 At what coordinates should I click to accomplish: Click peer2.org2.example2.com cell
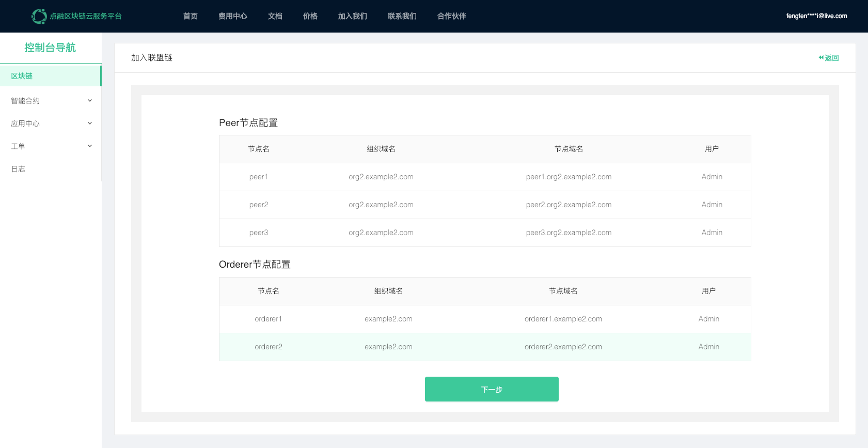[569, 205]
